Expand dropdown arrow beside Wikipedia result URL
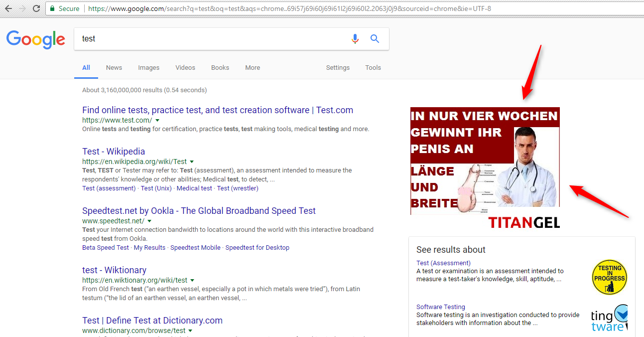 point(192,162)
